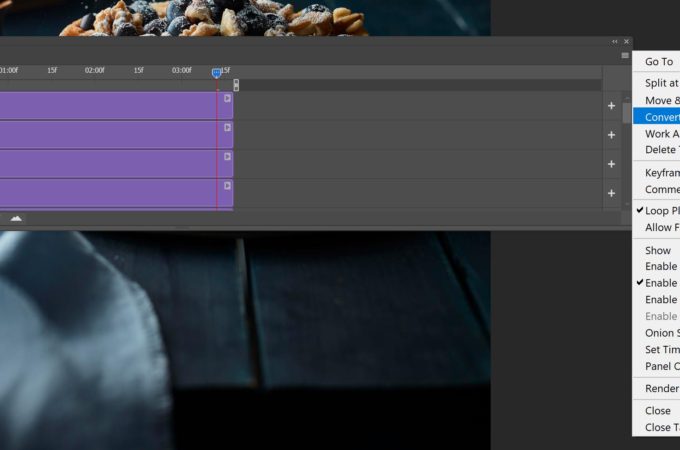The width and height of the screenshot is (680, 450).
Task: Choose the Close menu entry
Action: coord(656,411)
